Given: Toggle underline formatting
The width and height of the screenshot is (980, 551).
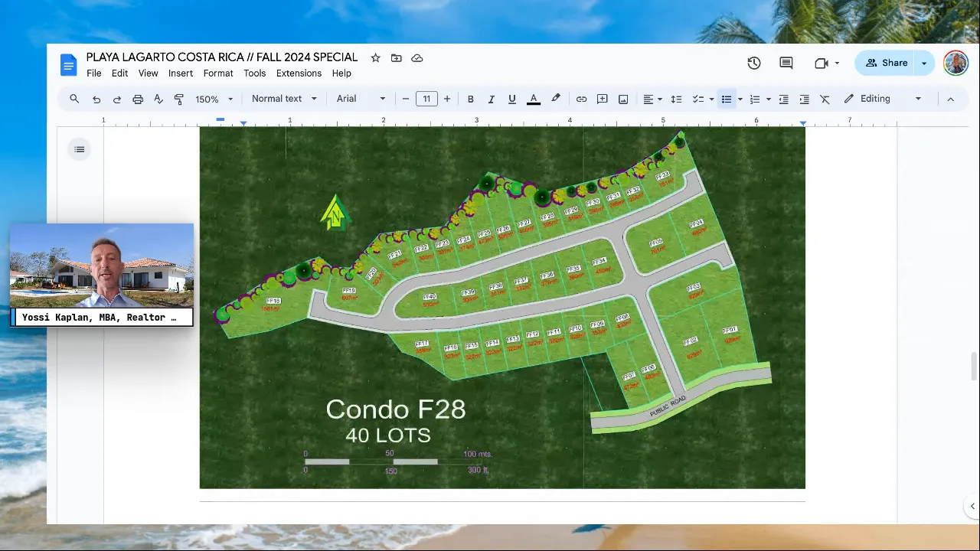Looking at the screenshot, I should 512,99.
